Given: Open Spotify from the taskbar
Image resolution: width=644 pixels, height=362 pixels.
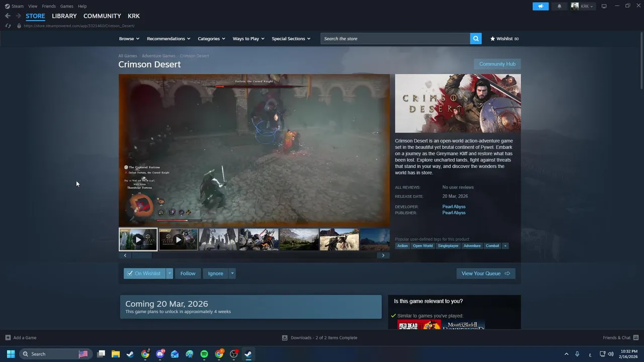Looking at the screenshot, I should coord(204,354).
